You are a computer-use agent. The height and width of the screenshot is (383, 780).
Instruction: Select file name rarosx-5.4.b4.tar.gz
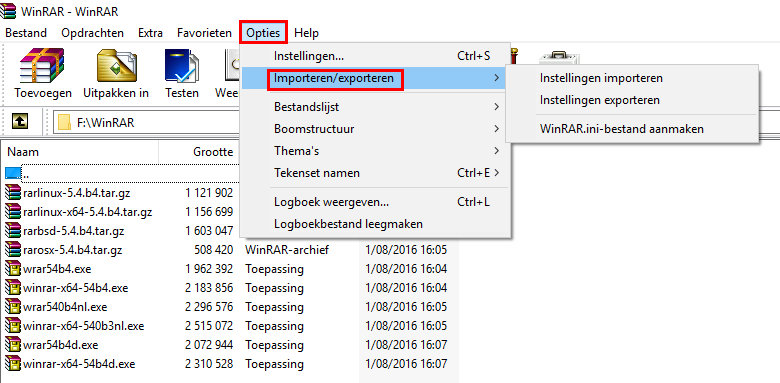[73, 250]
